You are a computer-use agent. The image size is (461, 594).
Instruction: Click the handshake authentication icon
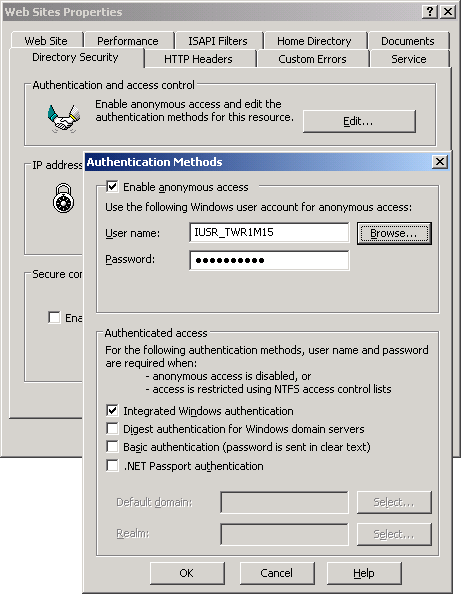point(64,119)
